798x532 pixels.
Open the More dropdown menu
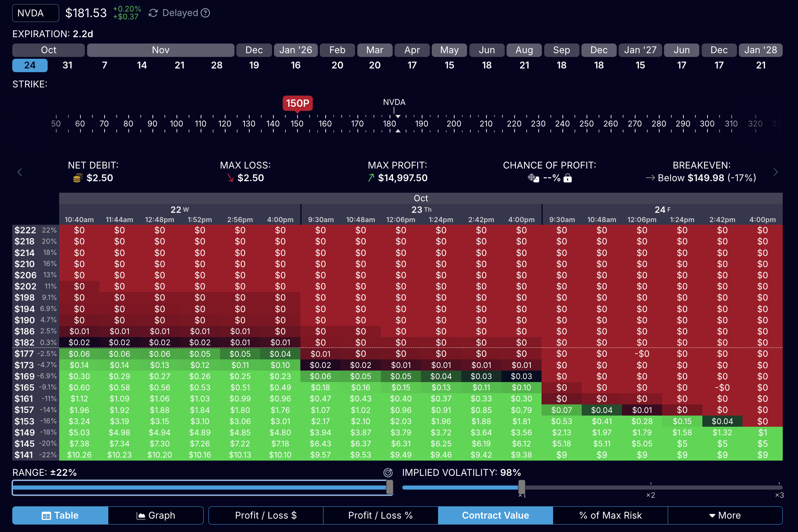coord(725,515)
